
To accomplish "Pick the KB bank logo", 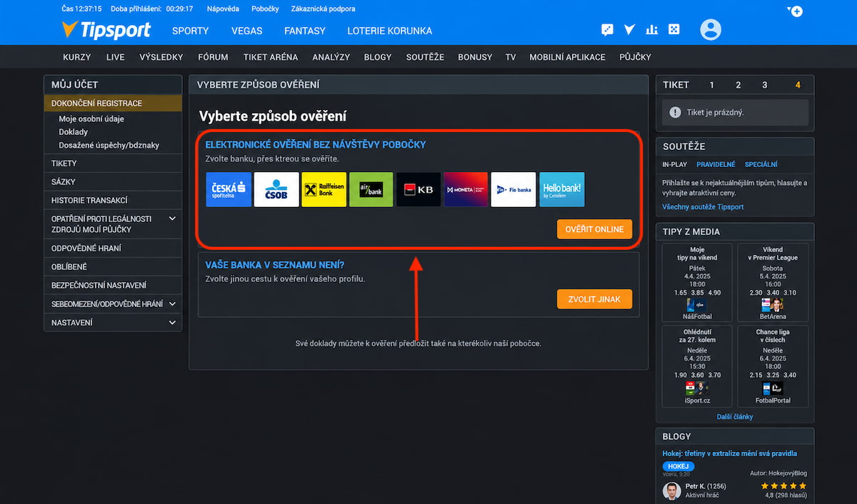I will click(x=419, y=189).
